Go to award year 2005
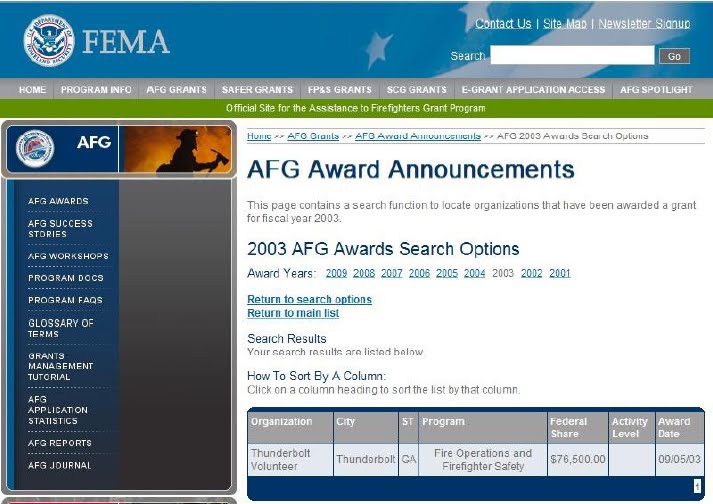 coord(447,273)
